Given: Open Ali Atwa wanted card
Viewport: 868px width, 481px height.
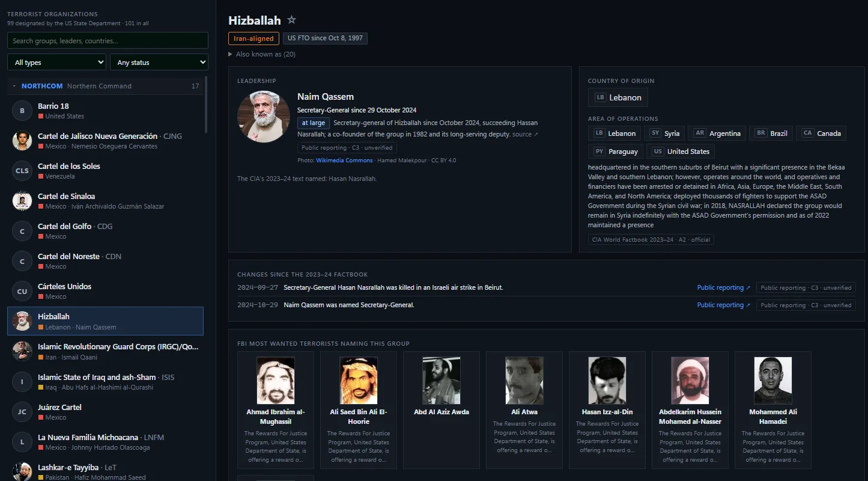Looking at the screenshot, I should [524, 410].
